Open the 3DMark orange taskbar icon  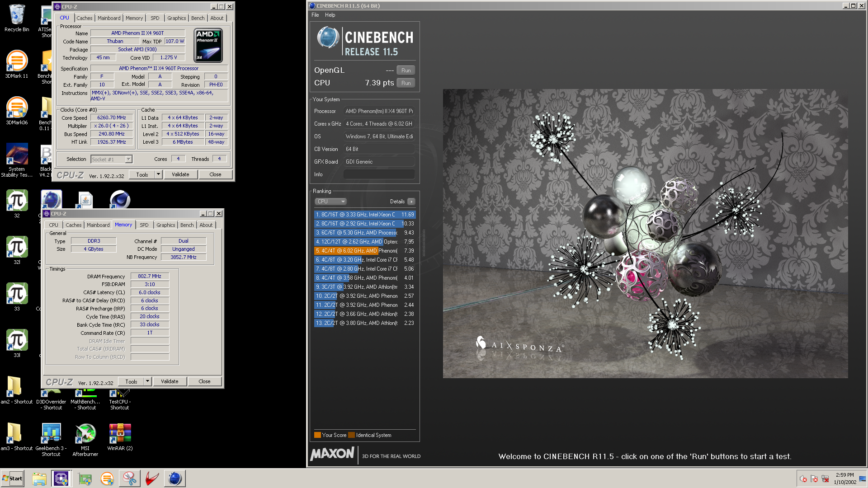tap(107, 479)
